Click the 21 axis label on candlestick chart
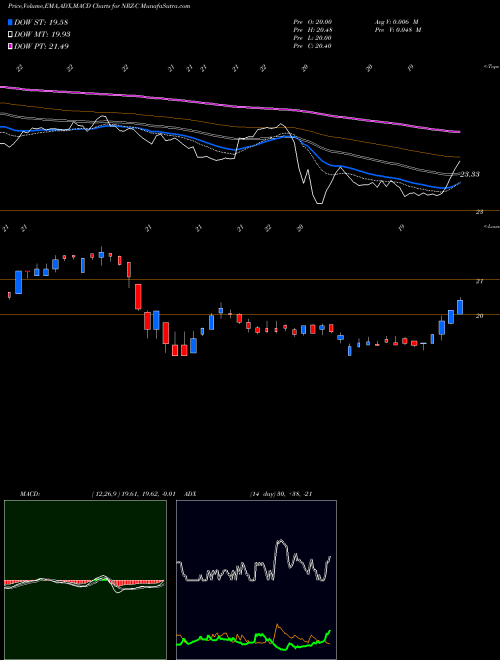 pos(479,281)
